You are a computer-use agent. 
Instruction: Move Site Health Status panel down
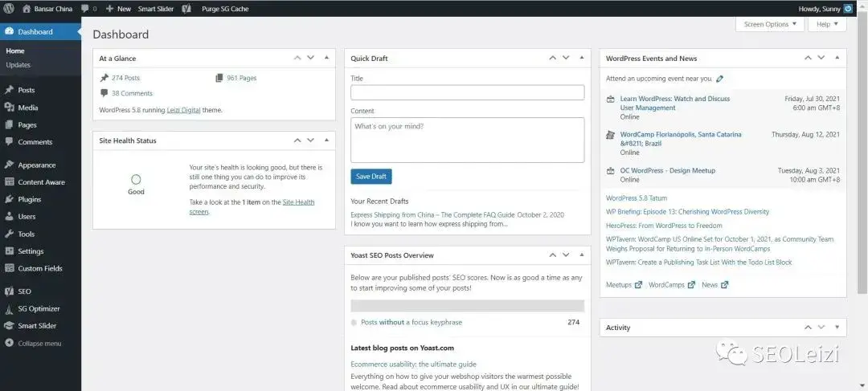point(311,140)
